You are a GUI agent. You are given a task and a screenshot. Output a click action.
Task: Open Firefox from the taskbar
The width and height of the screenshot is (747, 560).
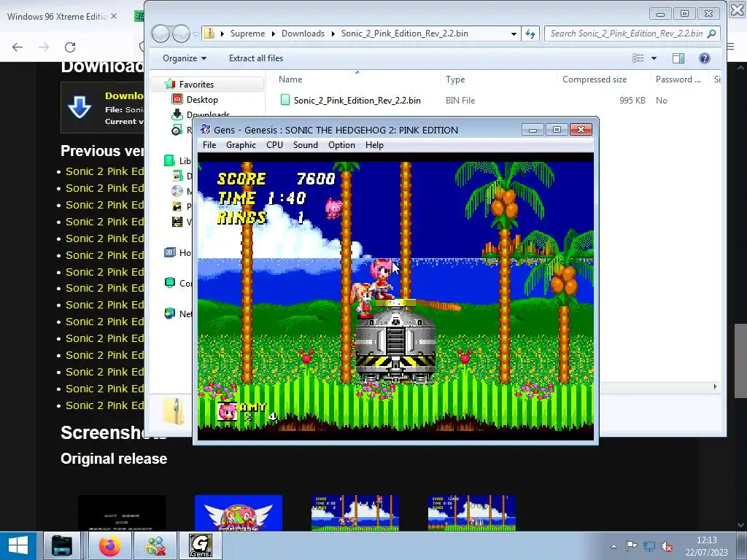coord(109,545)
